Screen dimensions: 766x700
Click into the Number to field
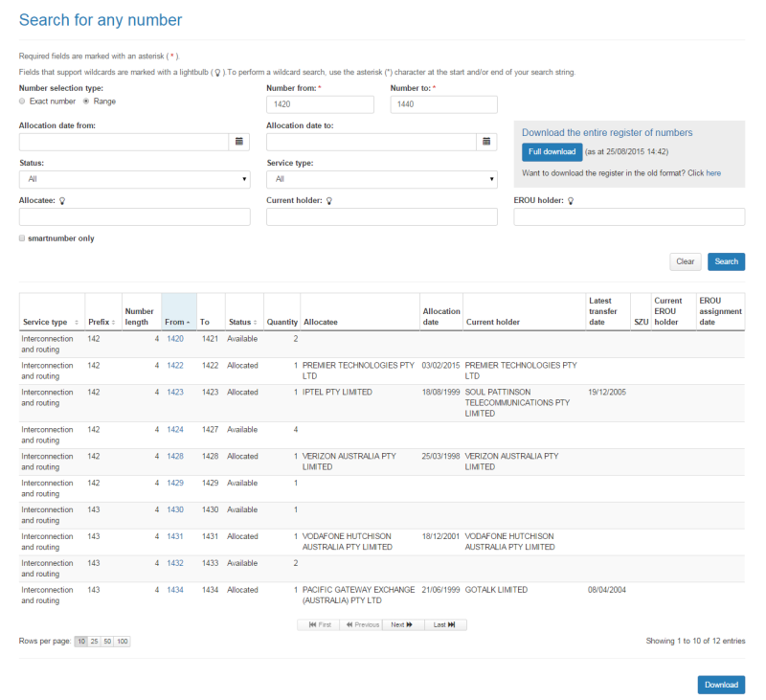(444, 104)
